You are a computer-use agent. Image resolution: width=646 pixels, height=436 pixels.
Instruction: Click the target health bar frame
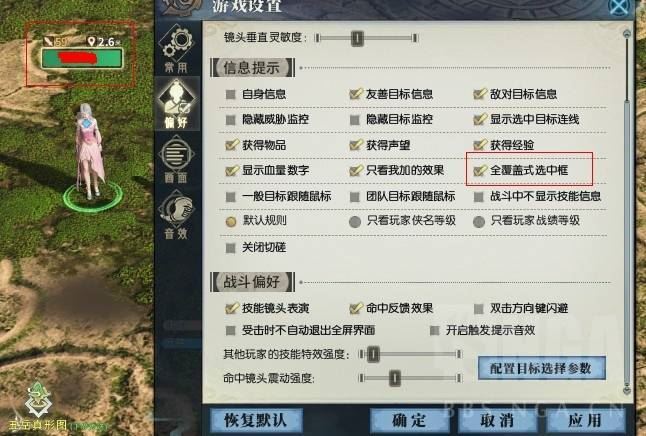(82, 58)
